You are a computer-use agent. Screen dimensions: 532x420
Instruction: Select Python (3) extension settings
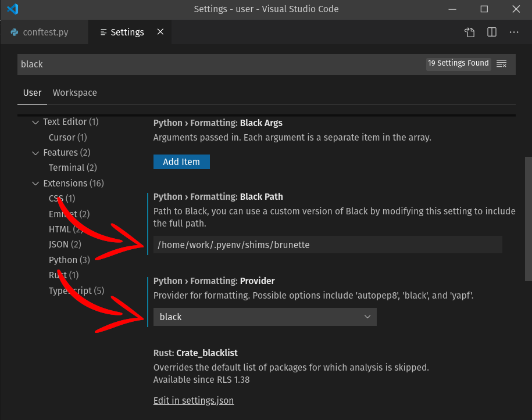(69, 260)
